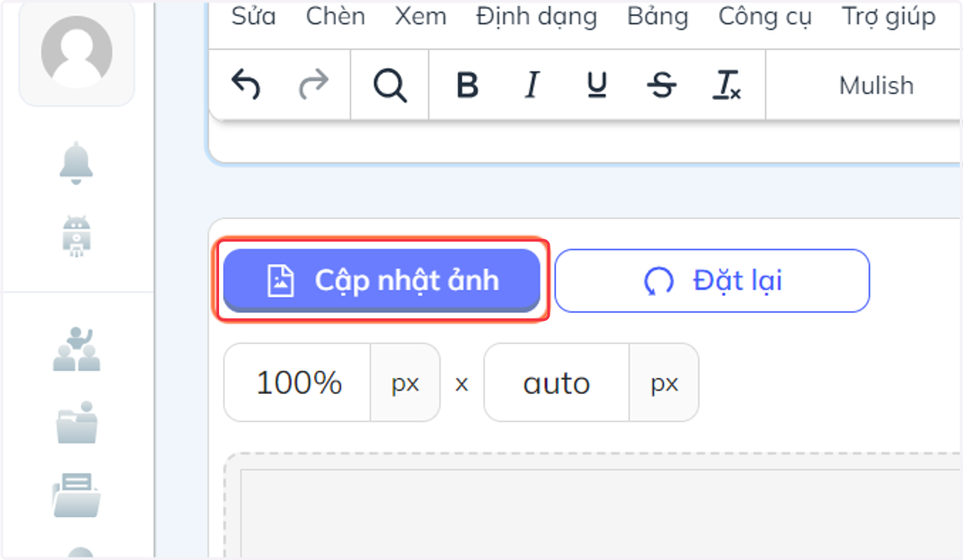Toggle bold formatting
The height and width of the screenshot is (560, 963).
(x=467, y=84)
